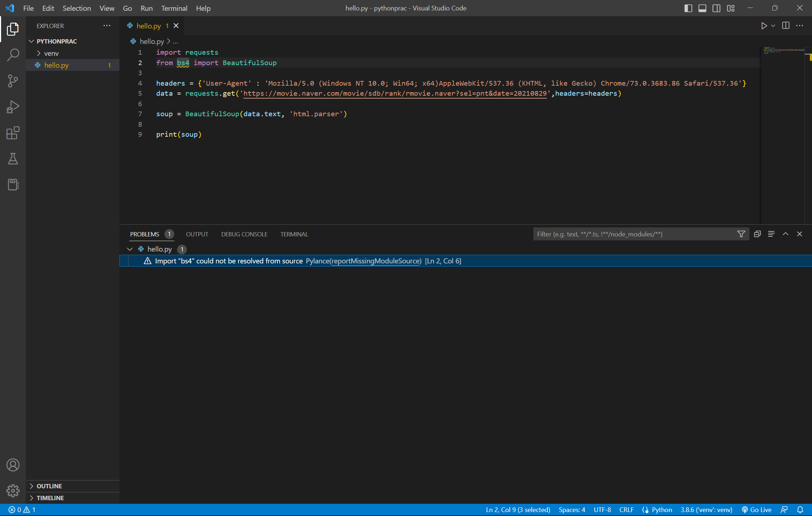Toggle primary side bar visibility

(x=688, y=8)
